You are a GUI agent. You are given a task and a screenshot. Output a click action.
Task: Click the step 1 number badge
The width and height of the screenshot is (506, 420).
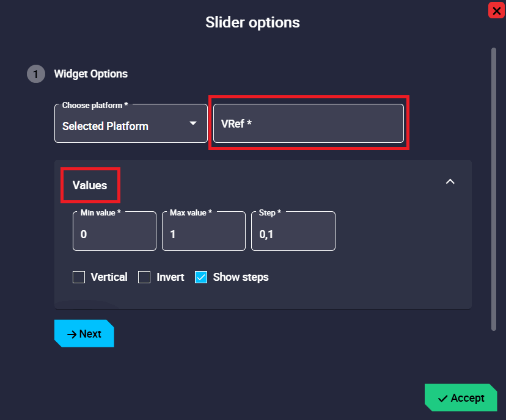coord(35,74)
